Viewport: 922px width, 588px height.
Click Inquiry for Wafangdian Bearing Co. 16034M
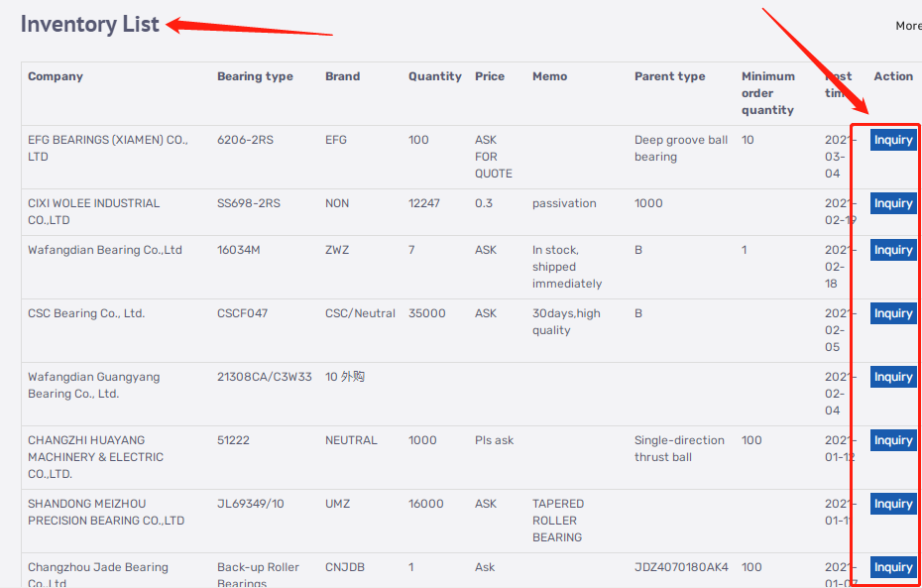coord(892,250)
